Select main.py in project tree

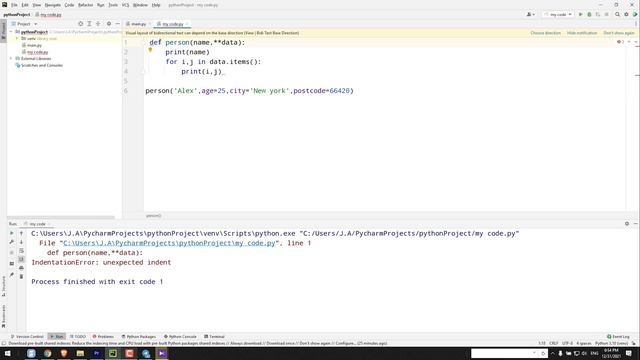click(34, 45)
